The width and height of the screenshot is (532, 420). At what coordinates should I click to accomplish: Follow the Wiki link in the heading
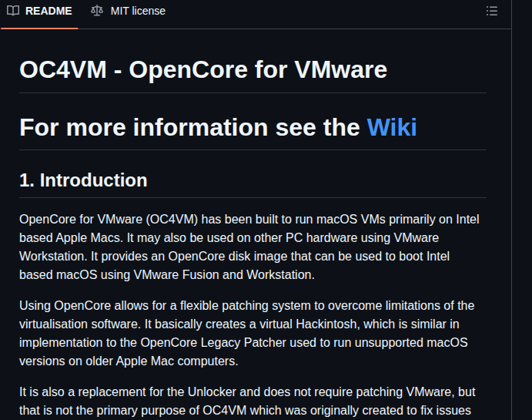pyautogui.click(x=392, y=127)
